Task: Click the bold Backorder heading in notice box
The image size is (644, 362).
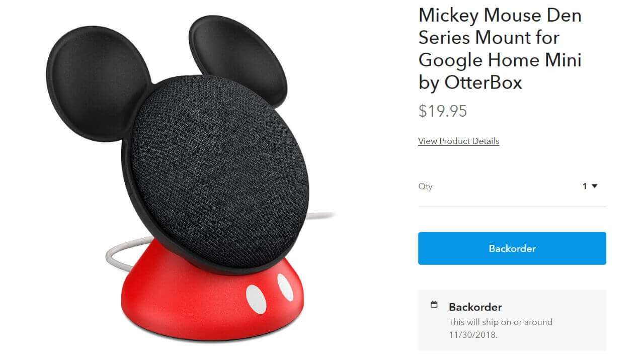Action: pyautogui.click(x=475, y=307)
